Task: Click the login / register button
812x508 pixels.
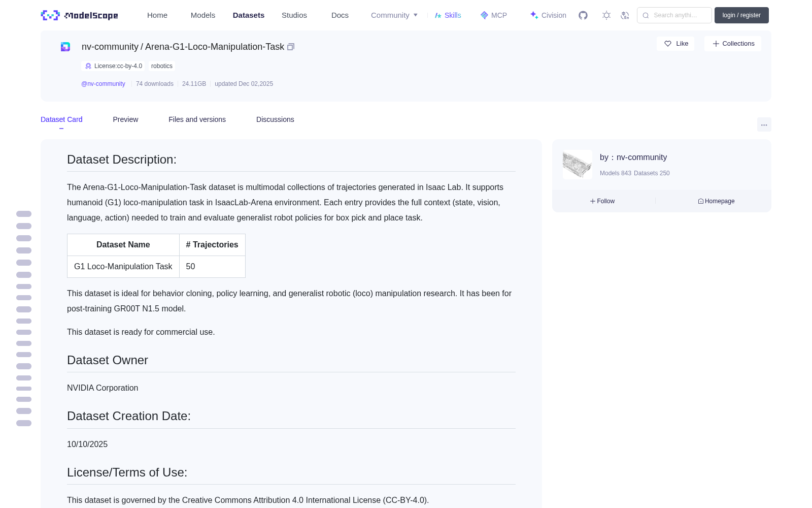Action: coord(741,15)
